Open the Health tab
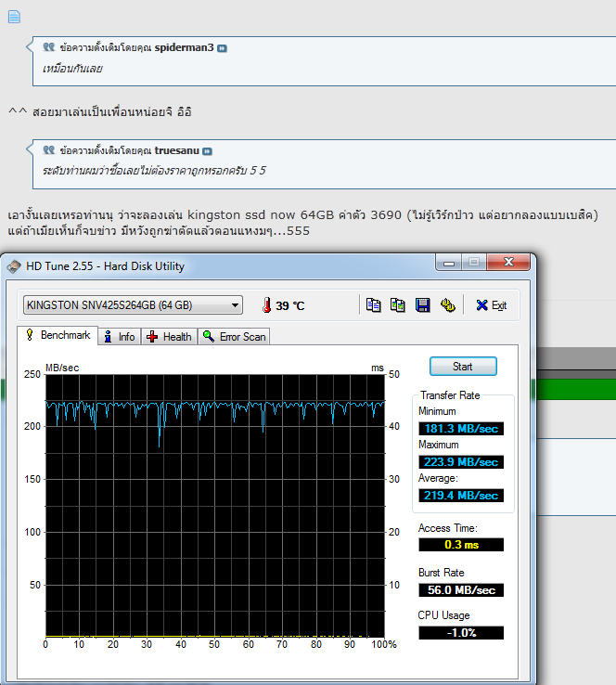616x685 pixels. (x=170, y=337)
